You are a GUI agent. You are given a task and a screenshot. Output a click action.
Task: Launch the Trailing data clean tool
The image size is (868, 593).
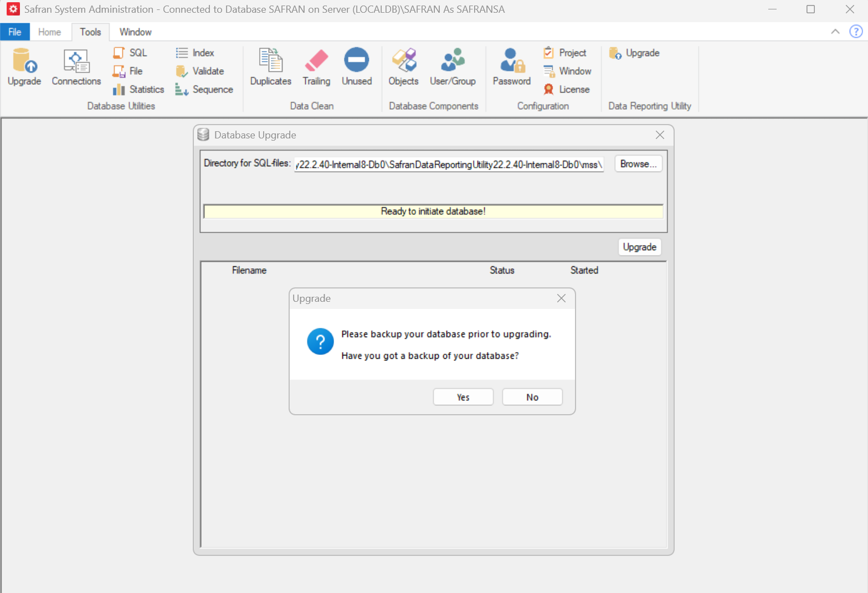(316, 66)
